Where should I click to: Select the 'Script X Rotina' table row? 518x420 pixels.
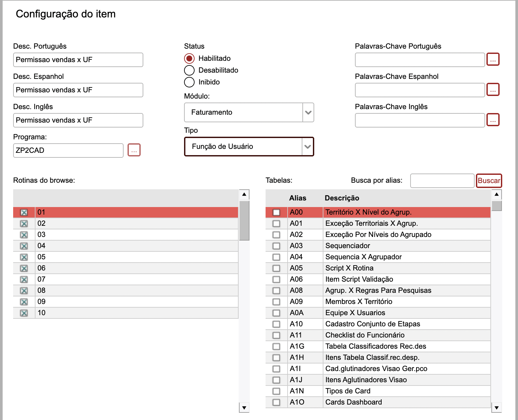coord(378,268)
